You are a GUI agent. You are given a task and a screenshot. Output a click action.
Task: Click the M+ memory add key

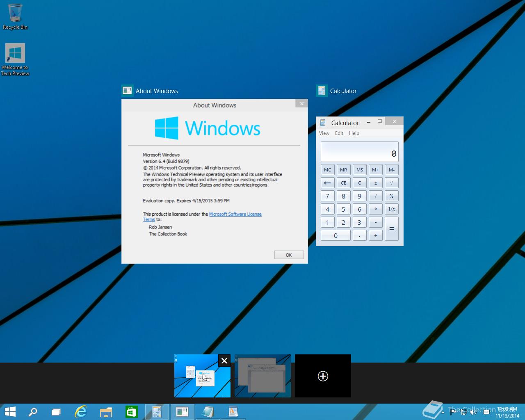click(x=376, y=170)
